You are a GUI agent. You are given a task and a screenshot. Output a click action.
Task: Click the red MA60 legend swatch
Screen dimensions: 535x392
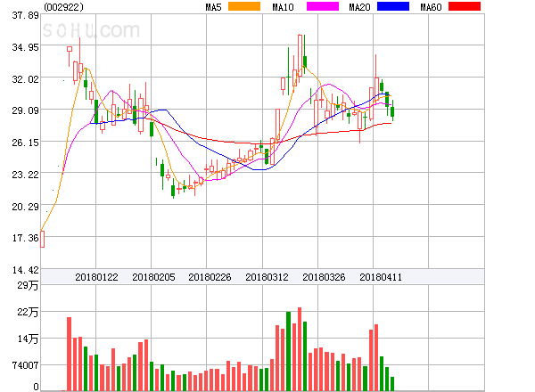pyautogui.click(x=465, y=6)
